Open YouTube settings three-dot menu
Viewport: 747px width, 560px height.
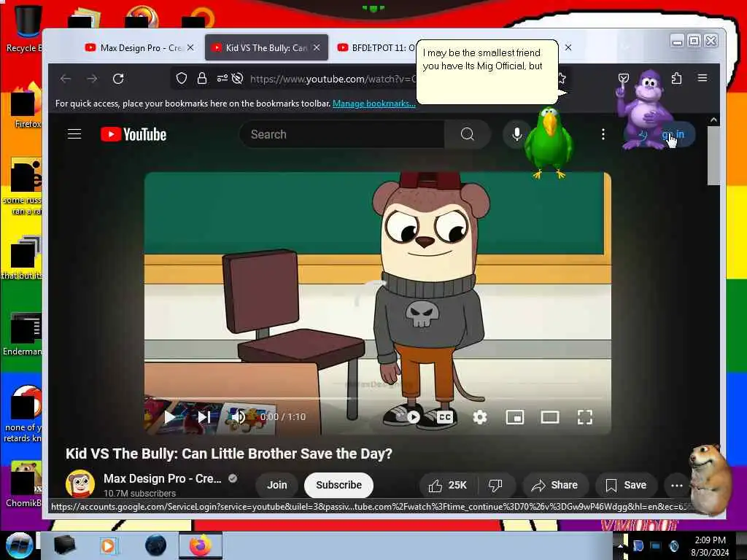603,134
